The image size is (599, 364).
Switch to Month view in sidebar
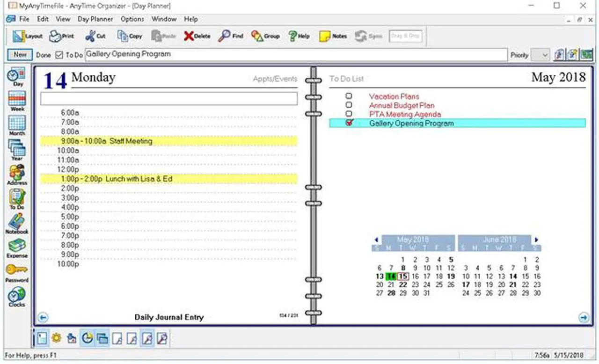[x=17, y=125]
